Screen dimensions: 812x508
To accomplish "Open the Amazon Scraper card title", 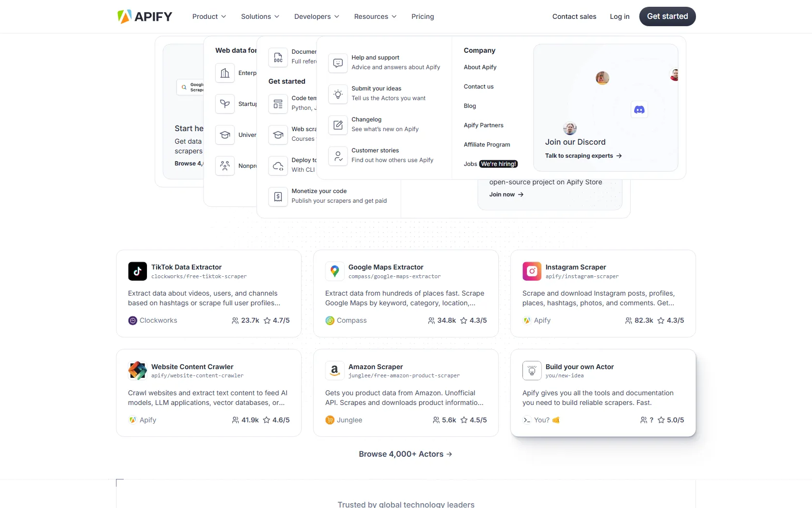I will [x=376, y=367].
